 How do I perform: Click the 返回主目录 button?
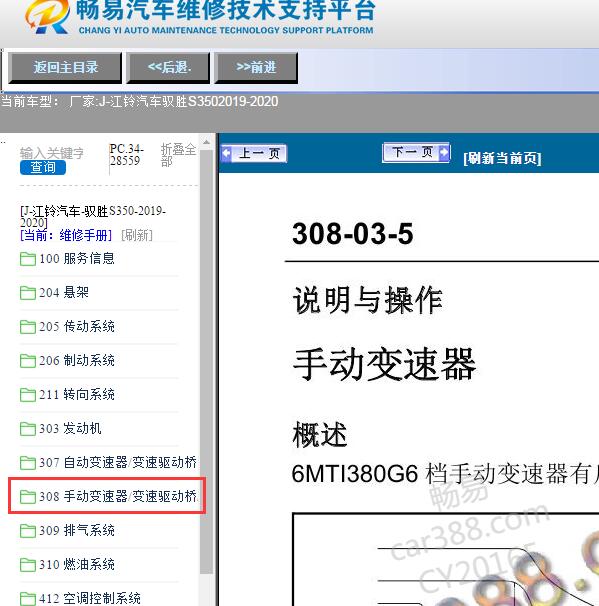(65, 68)
